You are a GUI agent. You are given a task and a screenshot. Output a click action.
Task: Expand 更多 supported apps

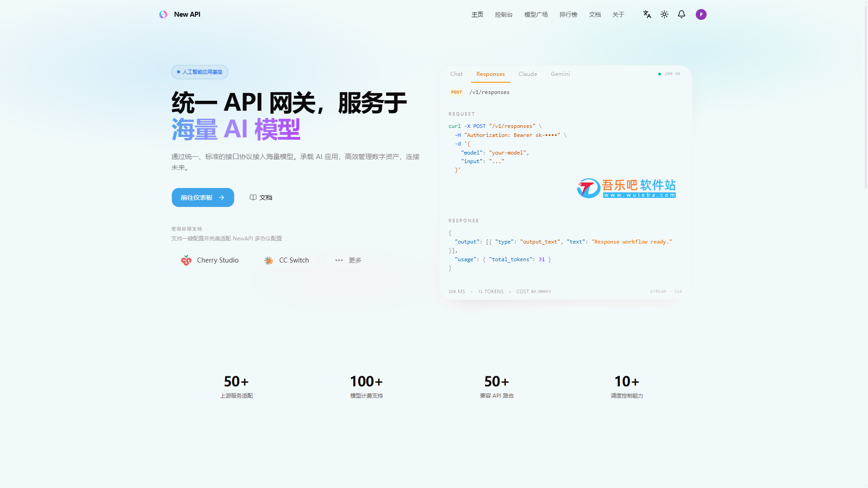[x=348, y=260]
